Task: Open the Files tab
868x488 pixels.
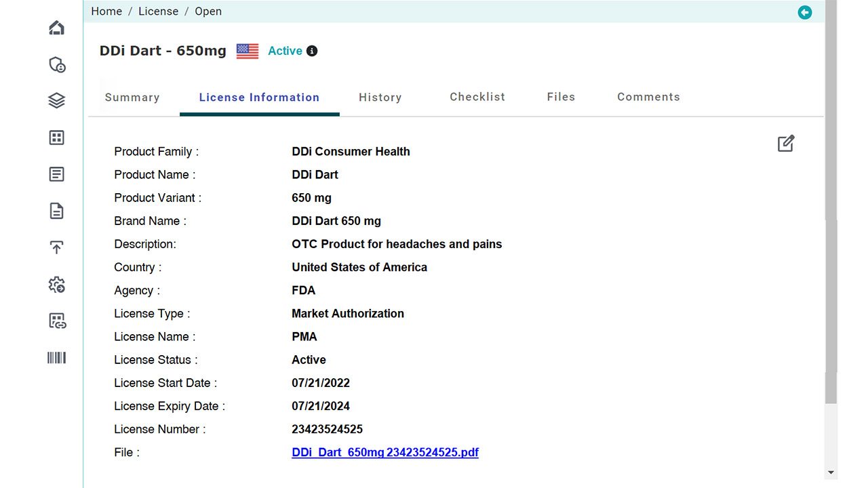Action: (x=561, y=97)
